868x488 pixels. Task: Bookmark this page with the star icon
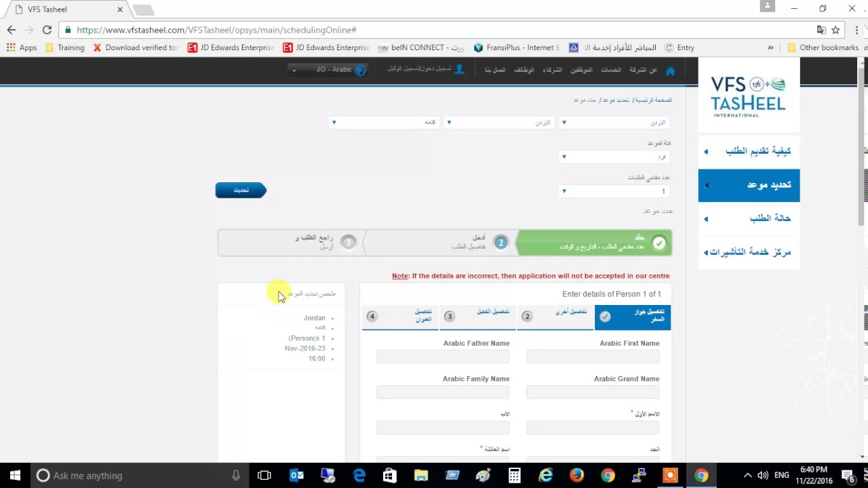click(x=836, y=30)
